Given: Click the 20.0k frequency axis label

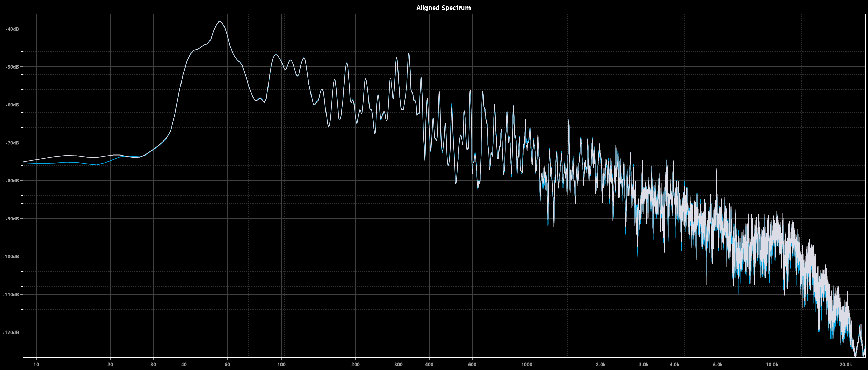Looking at the screenshot, I should tap(846, 364).
